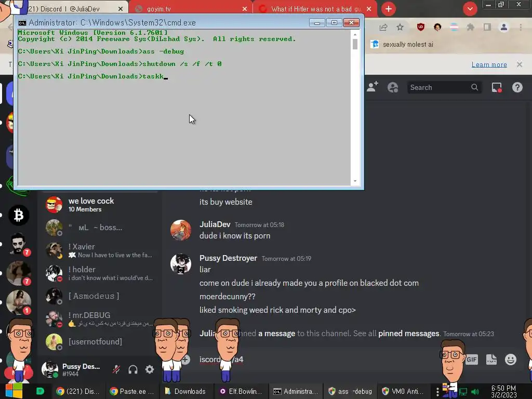Mute the microphone in Discord user panel
Viewport: 532px width, 399px height.
[x=116, y=369]
